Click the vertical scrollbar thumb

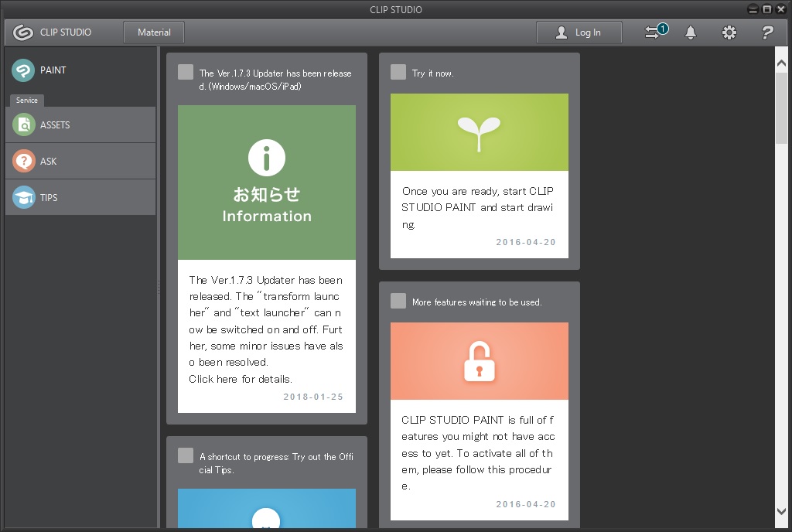coord(781,107)
